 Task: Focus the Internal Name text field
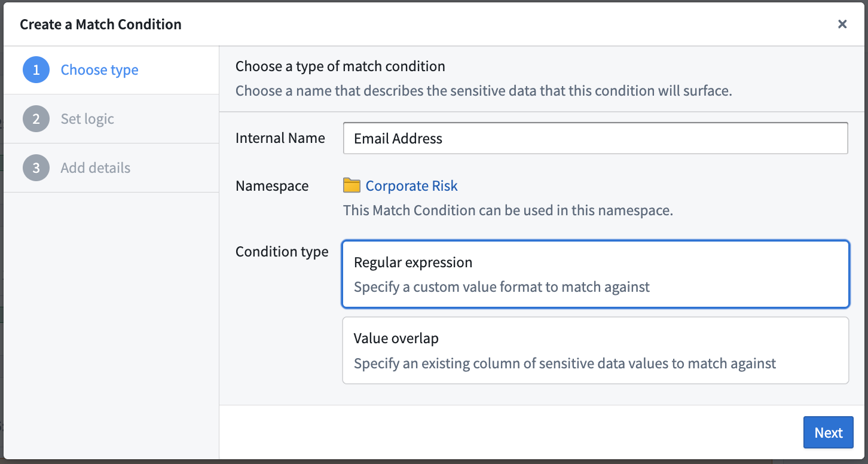click(x=595, y=138)
